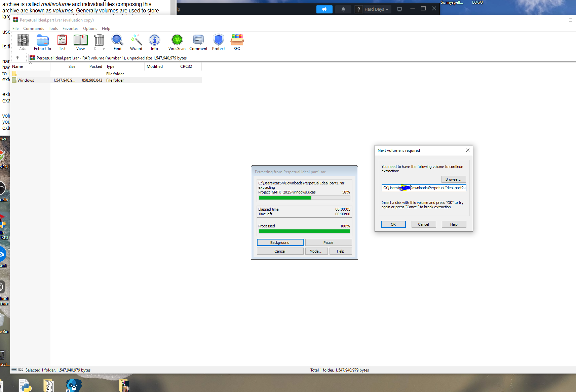
Task: Click the "Total 1 folder" status bar text
Action: [340, 370]
